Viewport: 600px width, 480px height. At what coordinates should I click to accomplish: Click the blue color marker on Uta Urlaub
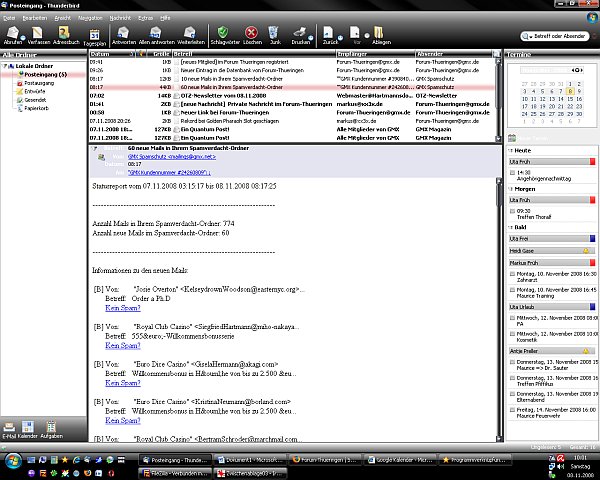592,307
